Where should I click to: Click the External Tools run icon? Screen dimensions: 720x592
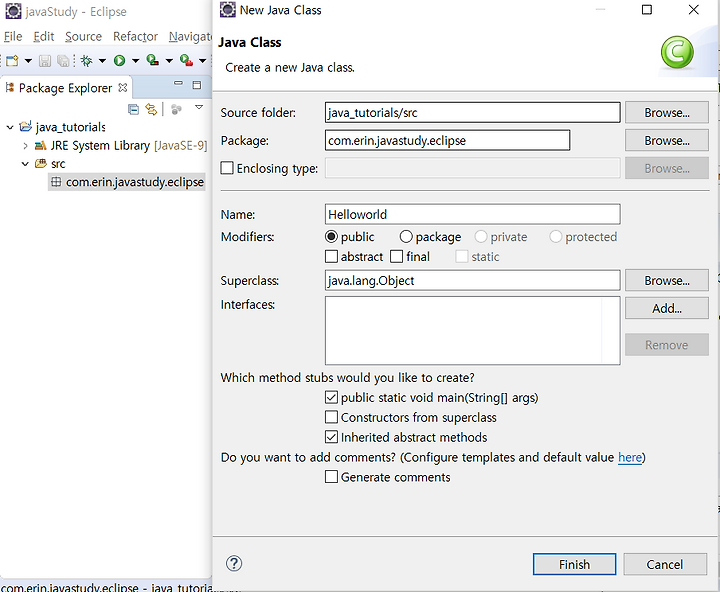[186, 60]
